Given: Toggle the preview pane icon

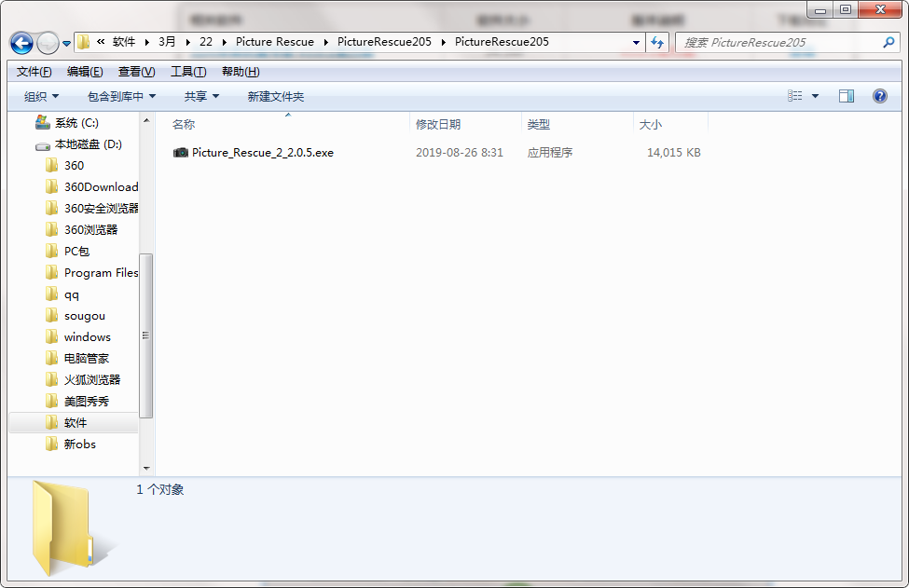Looking at the screenshot, I should (847, 96).
